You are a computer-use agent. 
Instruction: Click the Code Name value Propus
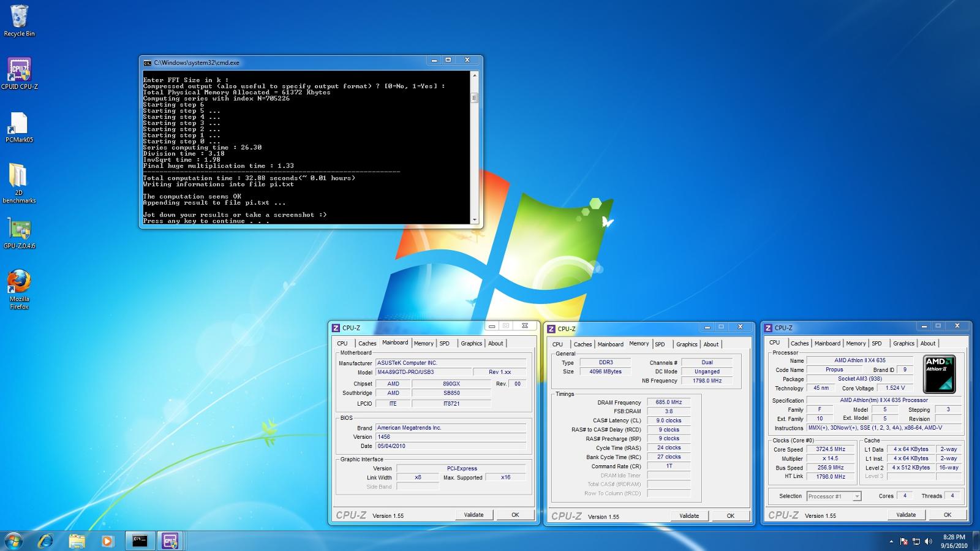tap(834, 370)
